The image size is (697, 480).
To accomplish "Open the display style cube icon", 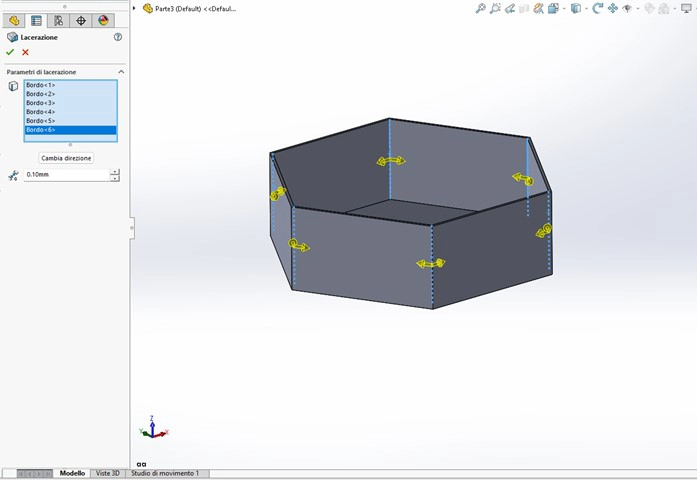I will (x=575, y=8).
